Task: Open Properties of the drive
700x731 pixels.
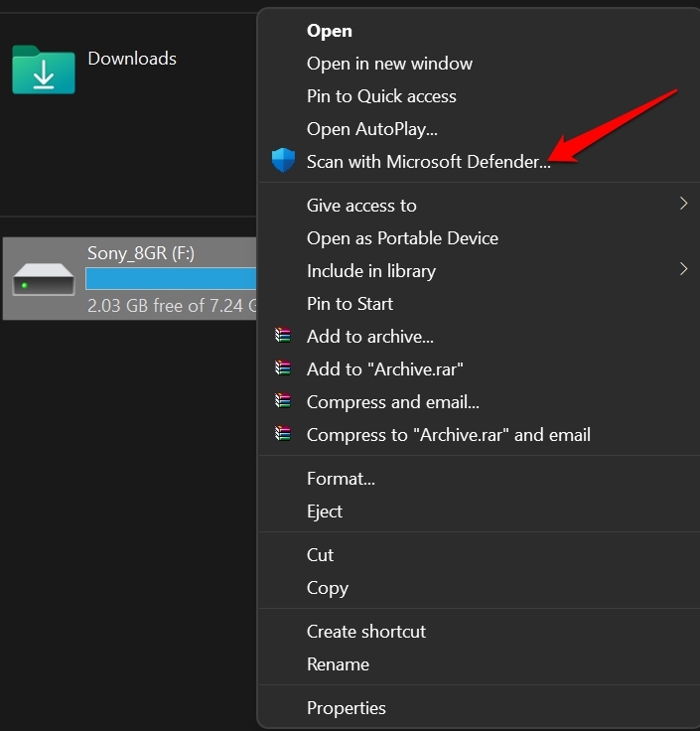Action: point(346,708)
